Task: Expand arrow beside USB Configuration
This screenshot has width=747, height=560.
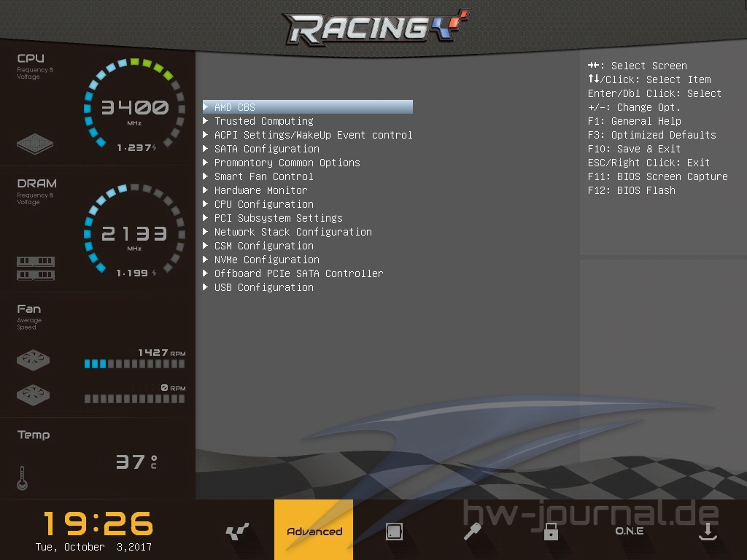Action: (205, 286)
